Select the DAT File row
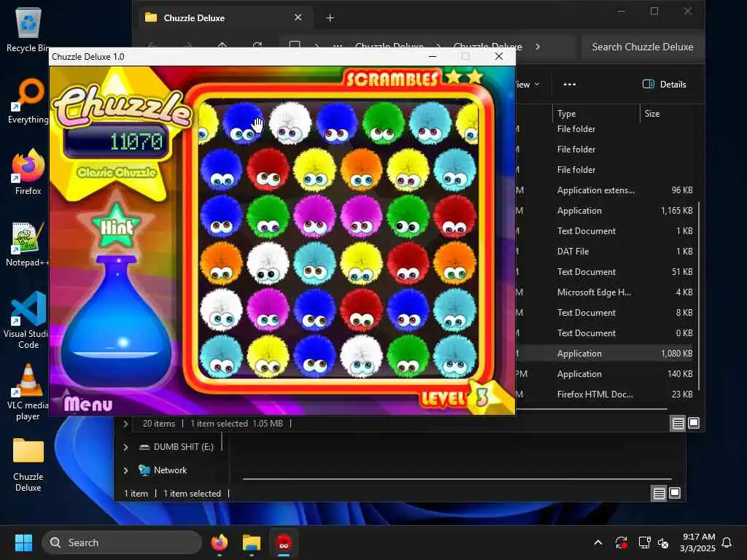Screen dimensions: 747x560 pos(605,252)
